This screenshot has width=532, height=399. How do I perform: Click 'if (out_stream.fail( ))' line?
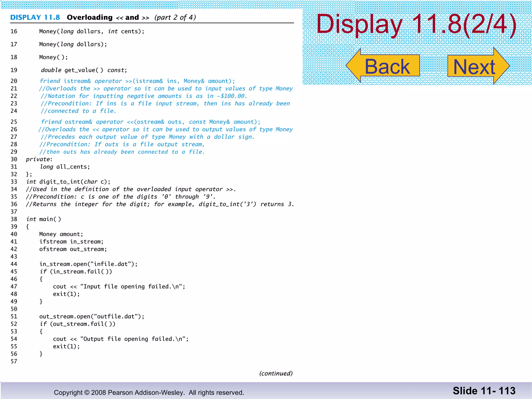click(78, 324)
